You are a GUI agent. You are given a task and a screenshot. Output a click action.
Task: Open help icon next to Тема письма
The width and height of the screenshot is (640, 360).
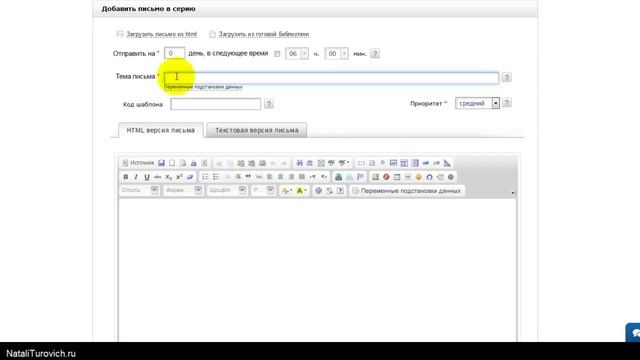(507, 77)
